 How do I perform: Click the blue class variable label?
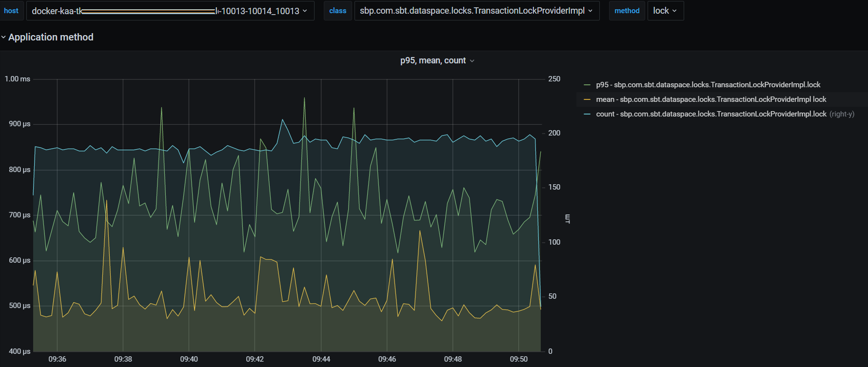click(x=337, y=11)
